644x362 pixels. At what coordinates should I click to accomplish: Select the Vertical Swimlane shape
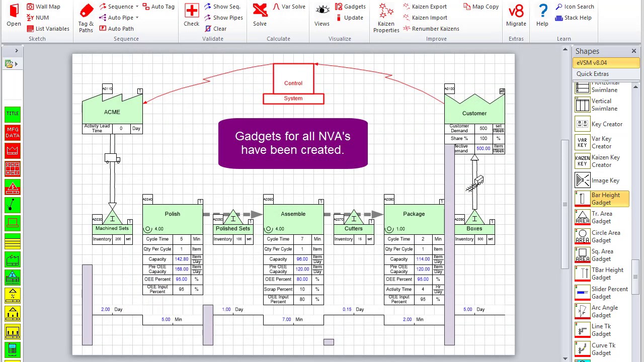(602, 105)
